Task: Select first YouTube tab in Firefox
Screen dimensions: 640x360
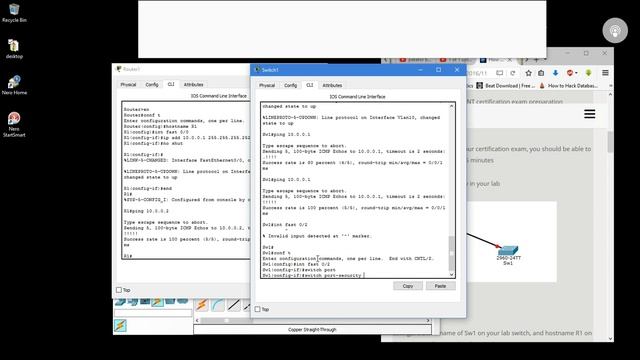Action: [x=416, y=60]
